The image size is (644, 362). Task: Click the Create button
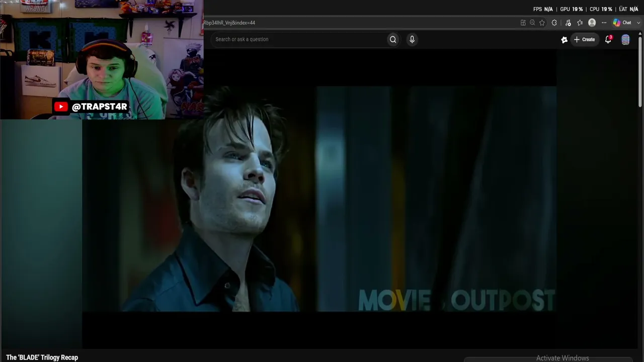coord(585,39)
